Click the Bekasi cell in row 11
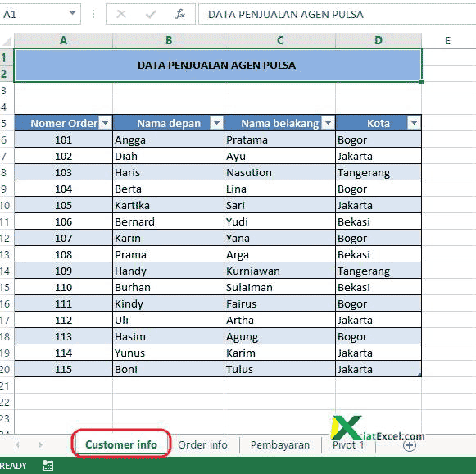Image resolution: width=476 pixels, height=474 pixels. (x=379, y=221)
